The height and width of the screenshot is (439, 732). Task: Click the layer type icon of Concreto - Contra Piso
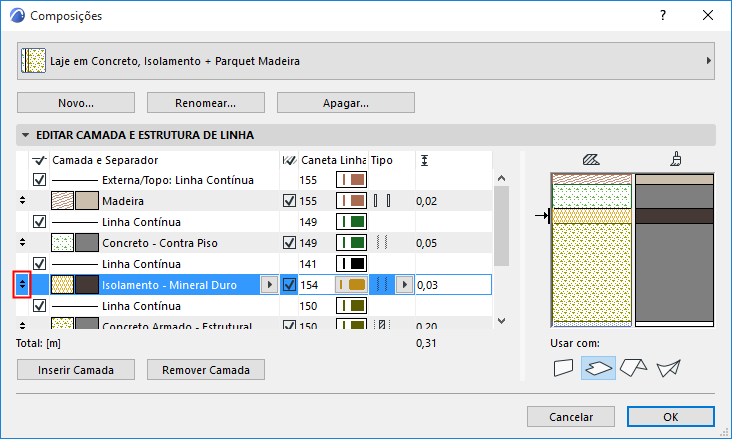382,242
